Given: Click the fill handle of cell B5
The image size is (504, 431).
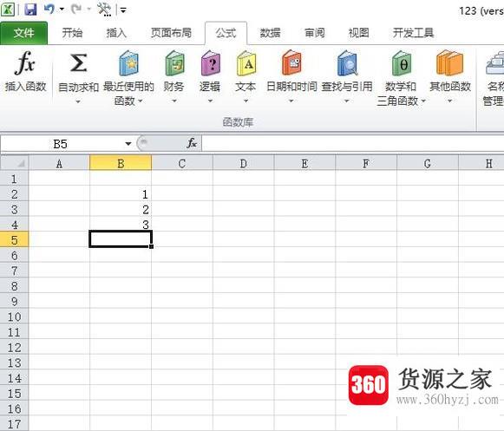Looking at the screenshot, I should coord(151,246).
